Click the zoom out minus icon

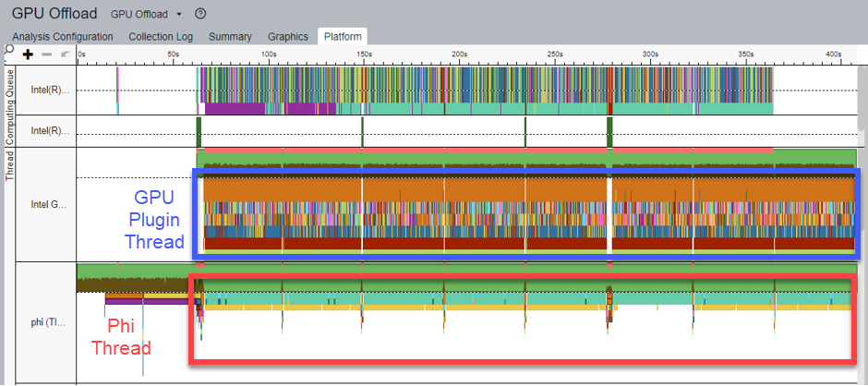point(46,55)
